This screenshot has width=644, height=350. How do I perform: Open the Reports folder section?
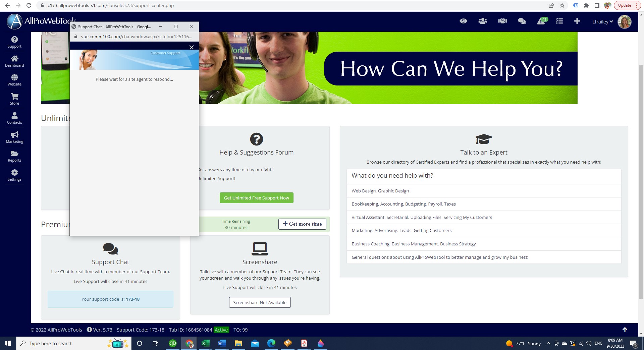pos(14,156)
